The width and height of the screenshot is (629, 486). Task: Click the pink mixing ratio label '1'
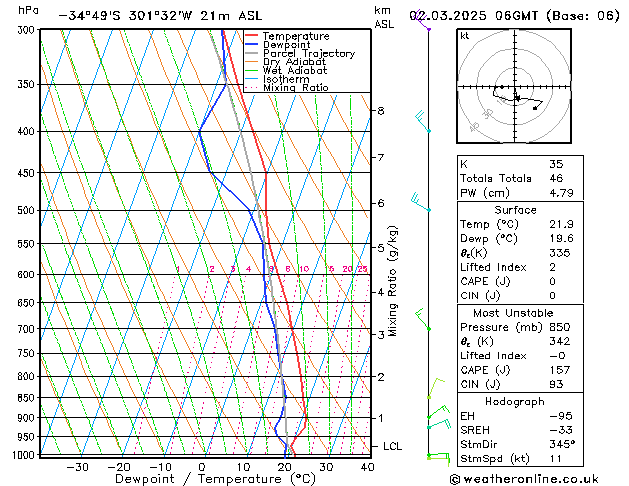click(178, 269)
